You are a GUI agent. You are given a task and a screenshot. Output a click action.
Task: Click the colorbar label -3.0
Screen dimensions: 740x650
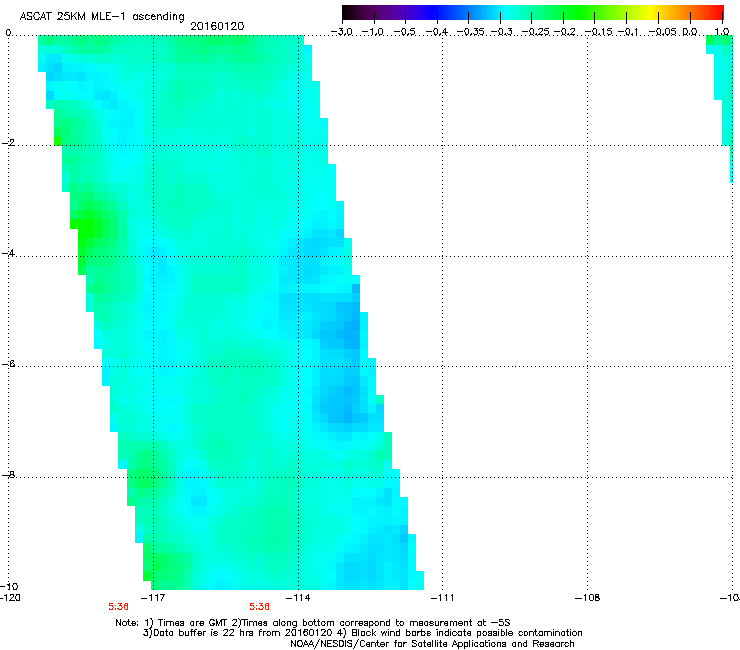tap(341, 32)
